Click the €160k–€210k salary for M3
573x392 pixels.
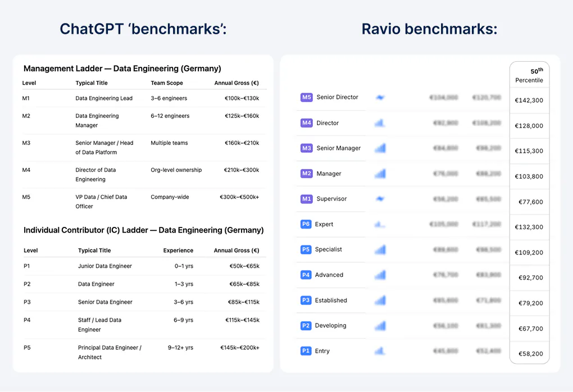click(242, 143)
